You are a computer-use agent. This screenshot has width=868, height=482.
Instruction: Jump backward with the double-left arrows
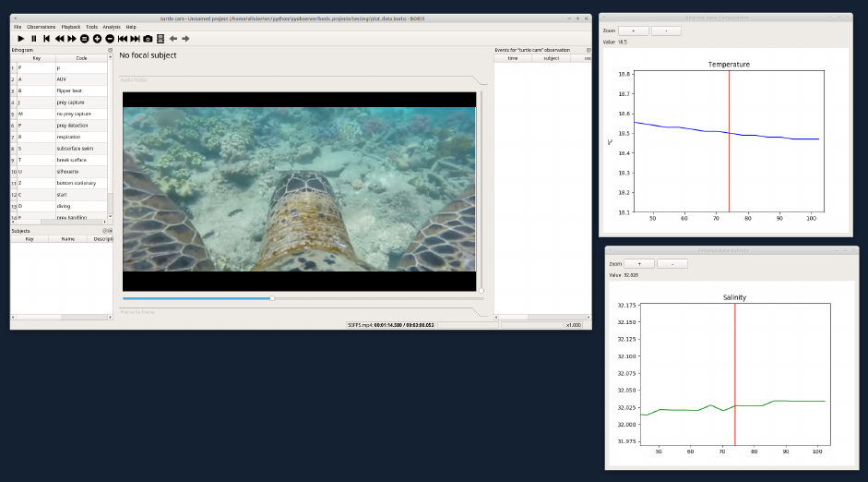click(x=59, y=39)
